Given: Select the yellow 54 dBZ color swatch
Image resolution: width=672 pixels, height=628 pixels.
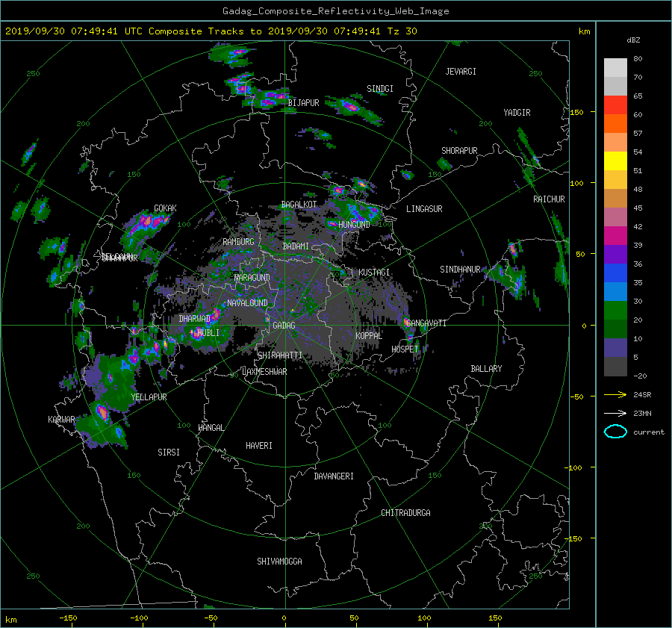Looking at the screenshot, I should pyautogui.click(x=615, y=161).
